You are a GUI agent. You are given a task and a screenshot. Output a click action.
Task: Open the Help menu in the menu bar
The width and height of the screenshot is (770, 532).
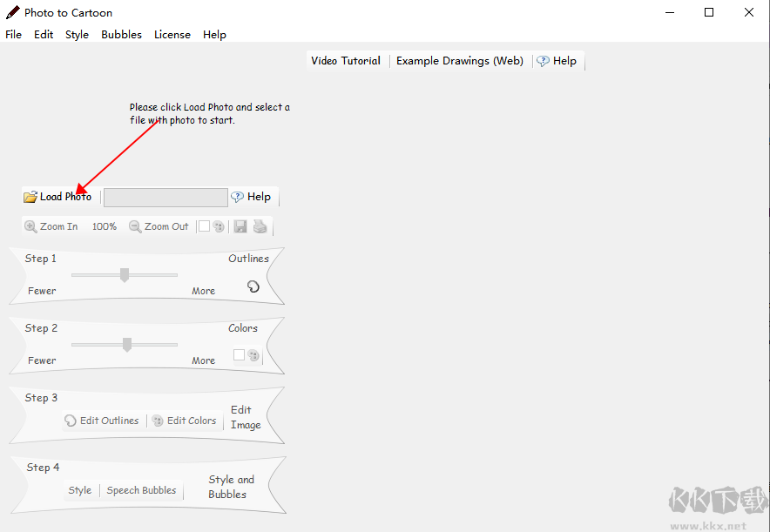[x=214, y=34]
